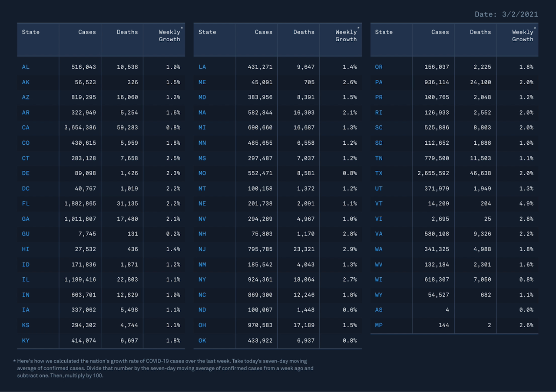Select the TX state abbreviation
The width and height of the screenshot is (556, 392).
point(379,173)
